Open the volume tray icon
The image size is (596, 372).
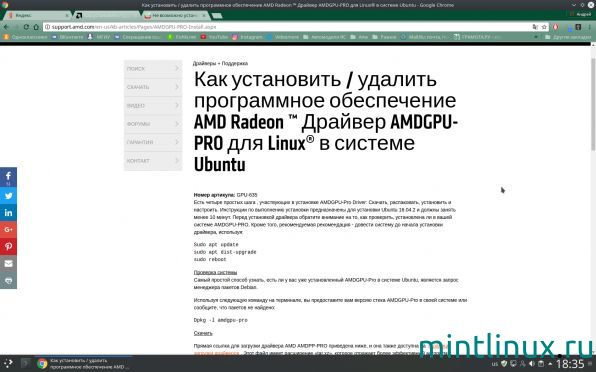(x=532, y=364)
